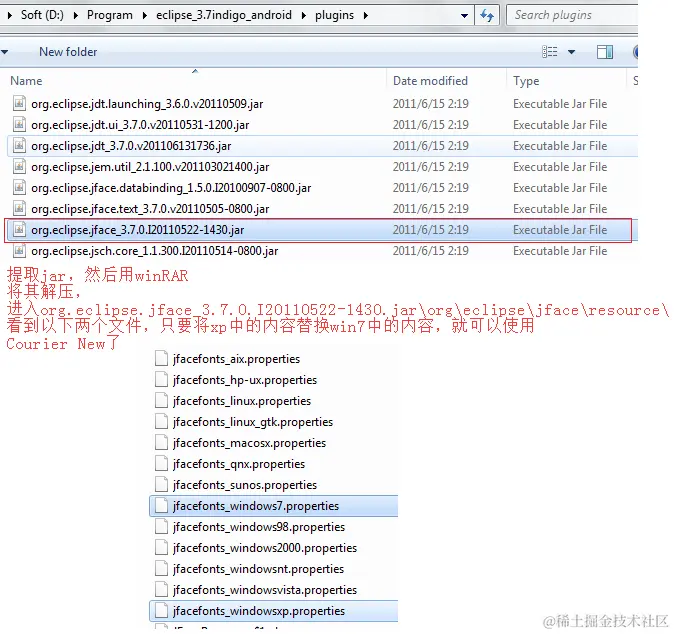This screenshot has height=634, width=674.
Task: Click the jar icon of org.eclipse.jem.util
Action: [x=19, y=166]
